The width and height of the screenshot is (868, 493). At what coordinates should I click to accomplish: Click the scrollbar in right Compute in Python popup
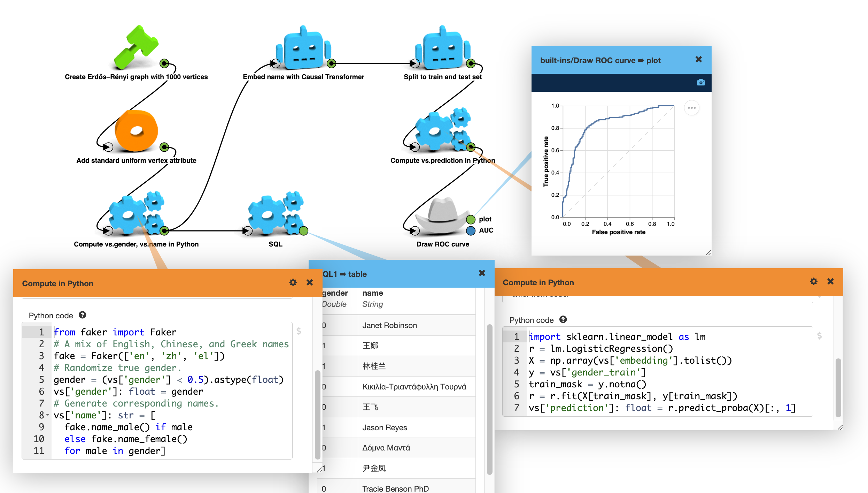(838, 387)
